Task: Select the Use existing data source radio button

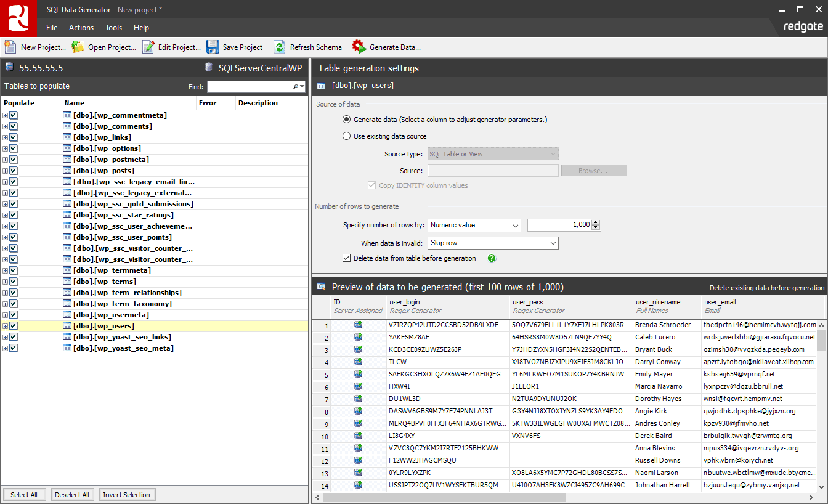Action: (346, 137)
